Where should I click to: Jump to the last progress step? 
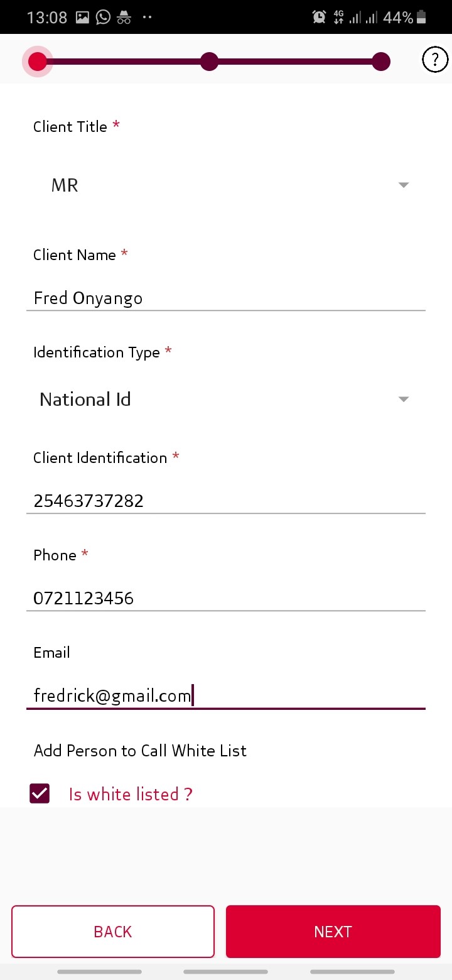(x=380, y=62)
